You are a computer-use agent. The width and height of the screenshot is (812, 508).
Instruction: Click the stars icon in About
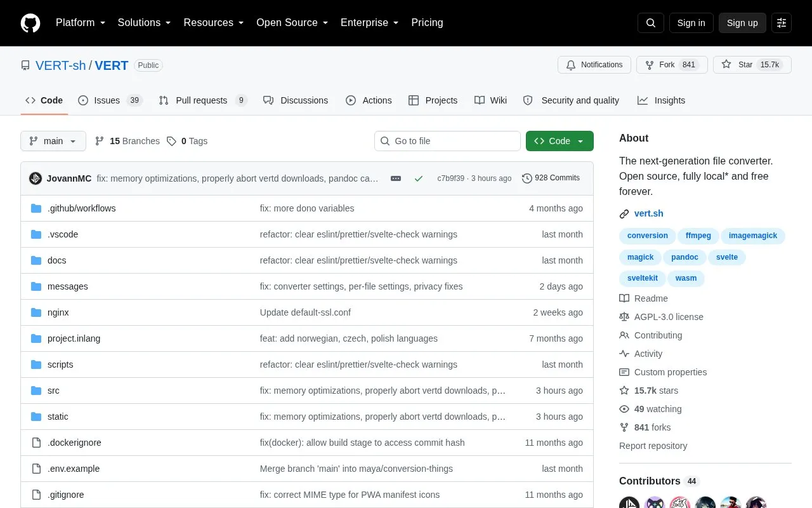pos(624,391)
